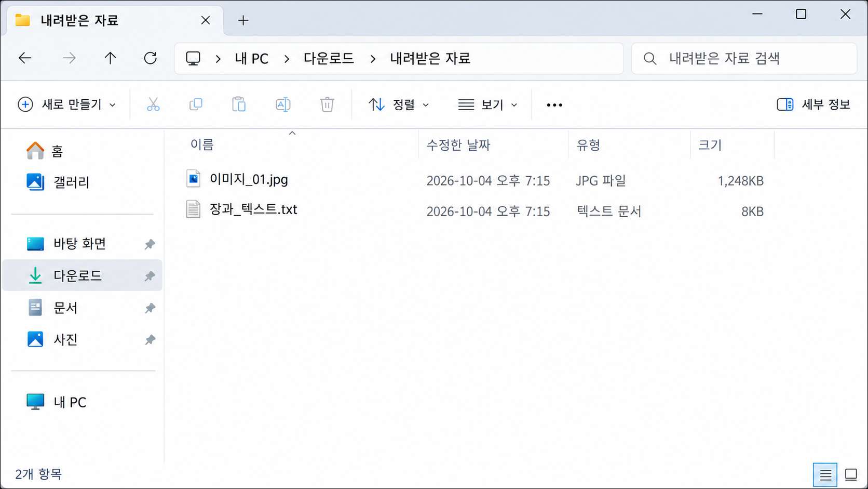The image size is (868, 489).
Task: Select file 장과_텍스트.txt
Action: pyautogui.click(x=253, y=209)
